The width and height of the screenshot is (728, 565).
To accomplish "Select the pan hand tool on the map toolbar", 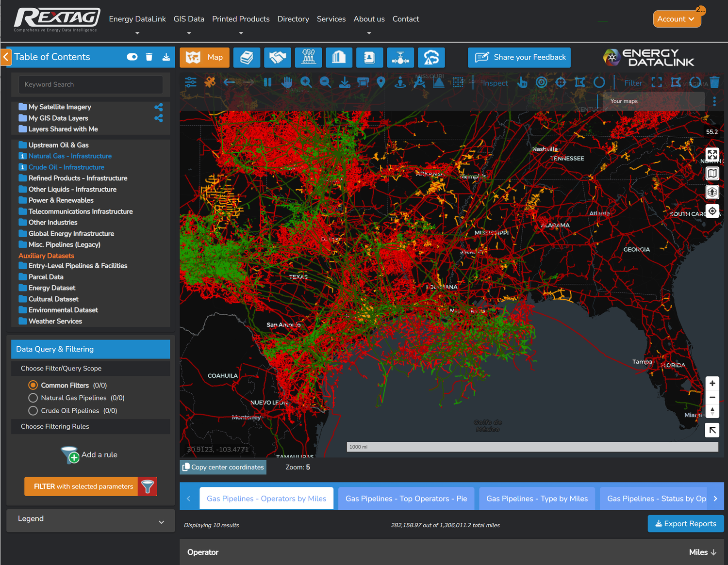I will pos(287,82).
